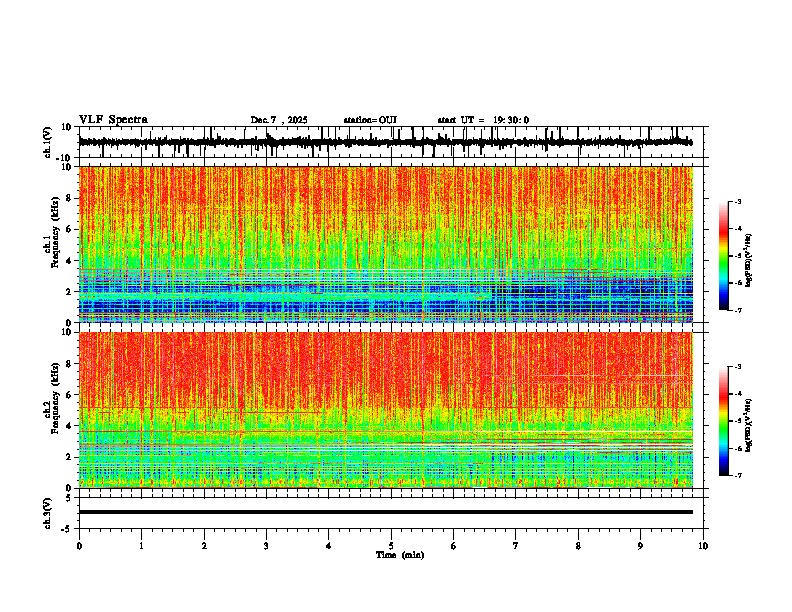Click the ch.2 spectrogram color scale bar
Viewport: 792px width, 612px height.
724,421
